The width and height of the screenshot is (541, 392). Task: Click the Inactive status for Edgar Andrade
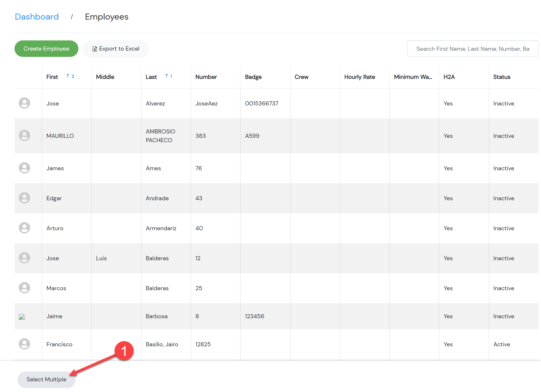(x=504, y=198)
